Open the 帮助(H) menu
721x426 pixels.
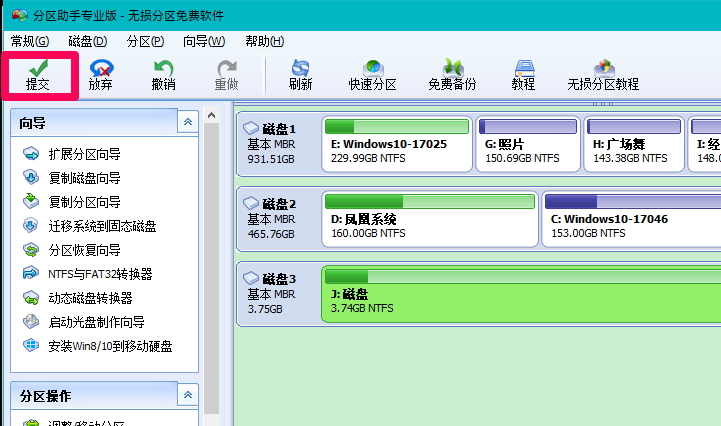point(264,41)
